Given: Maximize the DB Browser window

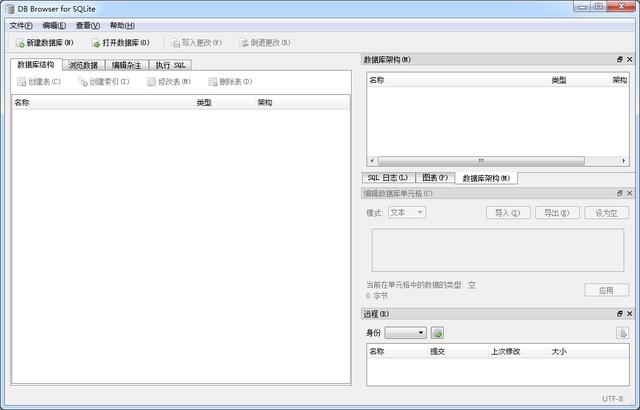Looking at the screenshot, I should [599, 7].
